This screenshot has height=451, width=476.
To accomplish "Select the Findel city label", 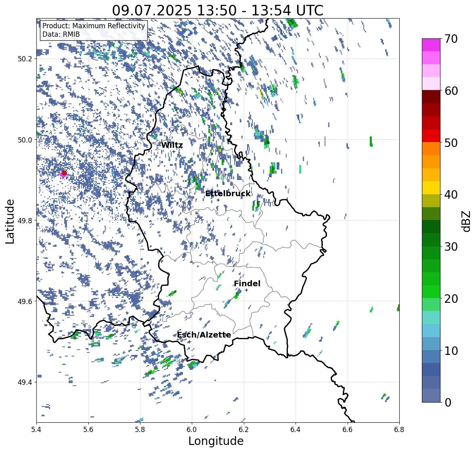I will click(247, 283).
